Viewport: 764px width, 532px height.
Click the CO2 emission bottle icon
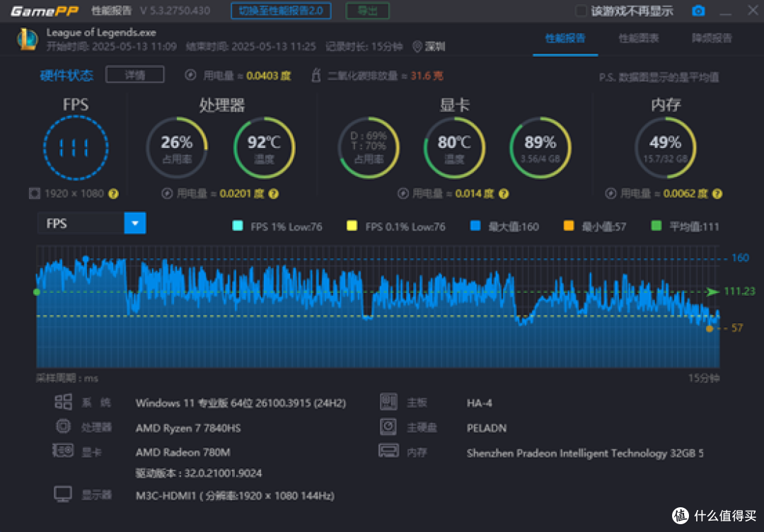[x=316, y=75]
